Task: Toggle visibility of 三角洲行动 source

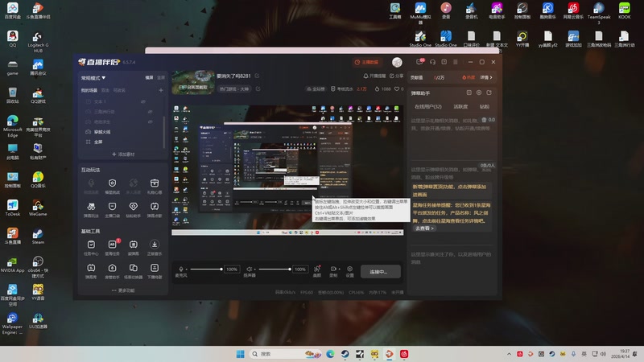Action: [151, 112]
